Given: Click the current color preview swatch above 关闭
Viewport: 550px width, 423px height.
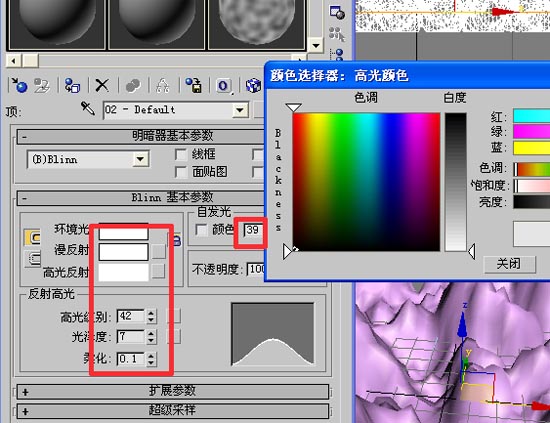Looking at the screenshot, I should (x=531, y=234).
